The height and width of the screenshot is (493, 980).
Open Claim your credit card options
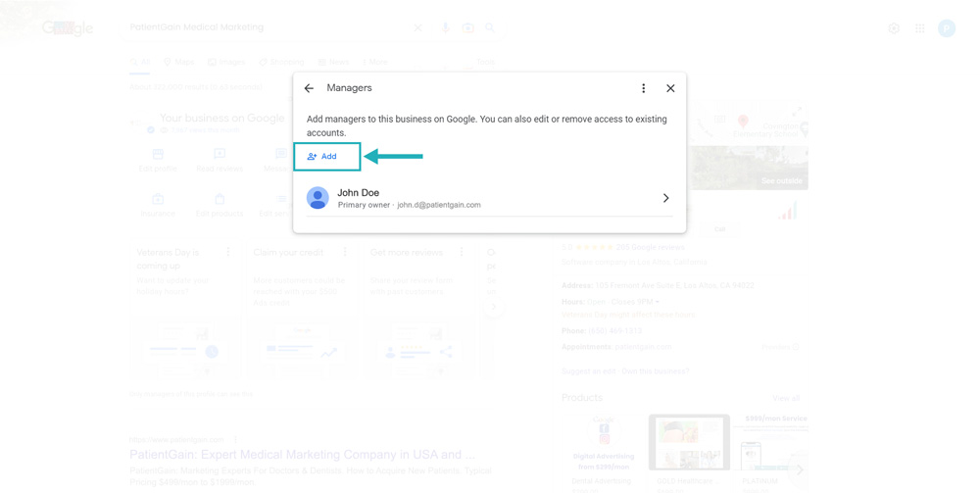click(x=345, y=251)
